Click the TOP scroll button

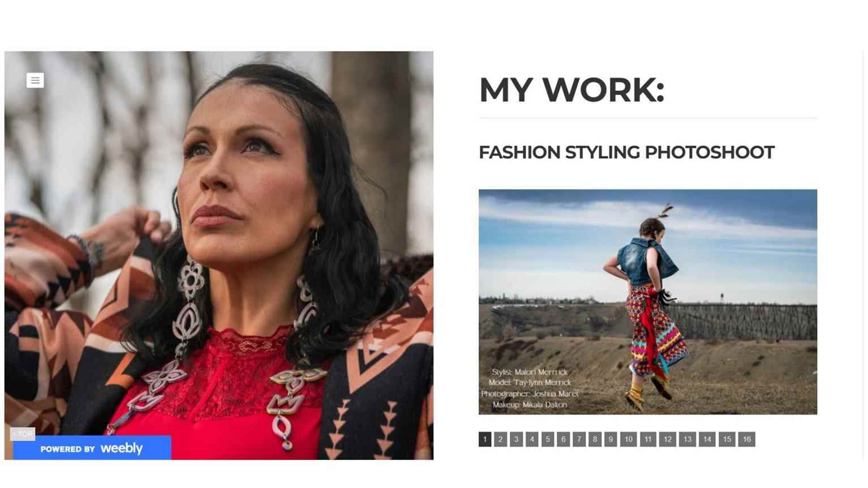(x=23, y=434)
